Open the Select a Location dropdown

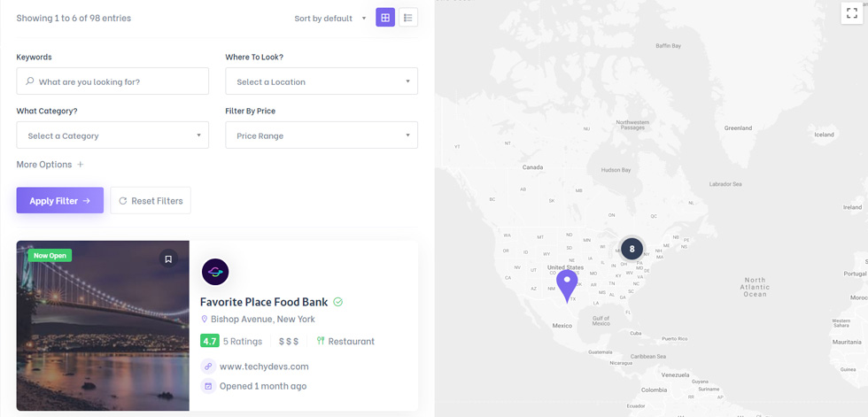point(322,81)
